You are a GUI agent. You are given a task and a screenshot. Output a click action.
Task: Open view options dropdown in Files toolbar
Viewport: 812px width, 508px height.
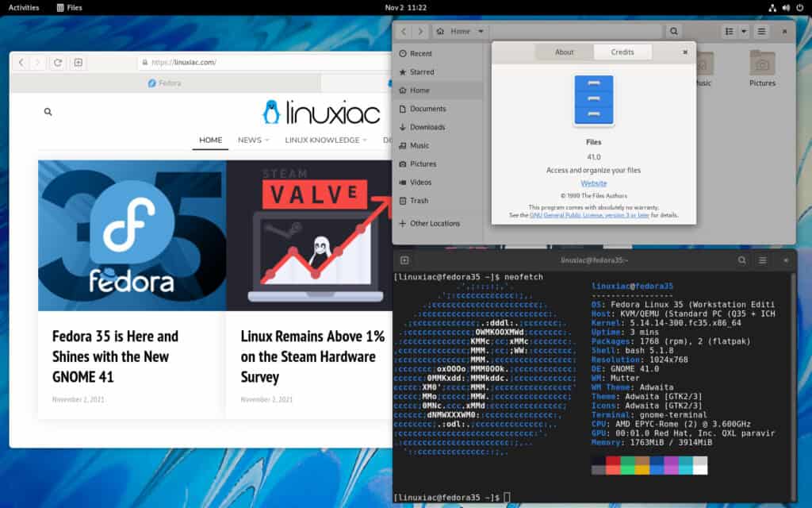point(744,31)
